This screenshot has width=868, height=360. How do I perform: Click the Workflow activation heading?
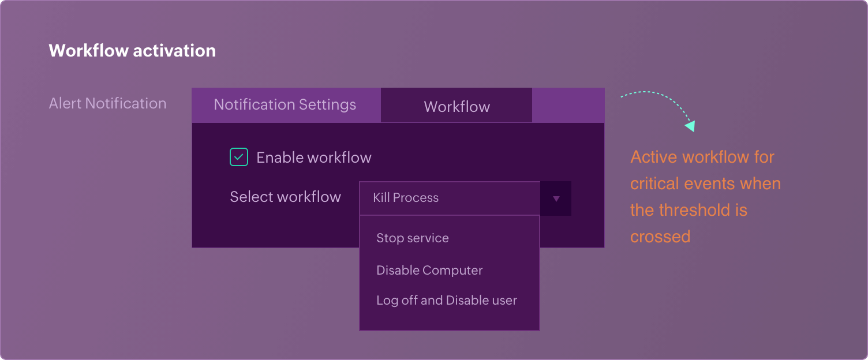click(132, 51)
